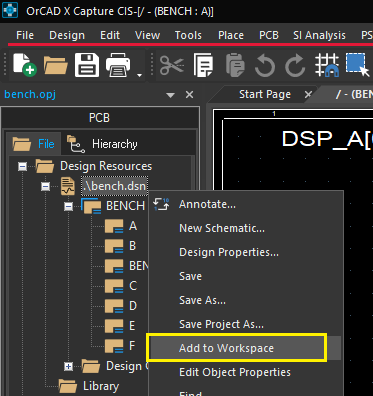Click the New Document toolbar icon
The height and width of the screenshot is (396, 373).
[x=24, y=65]
